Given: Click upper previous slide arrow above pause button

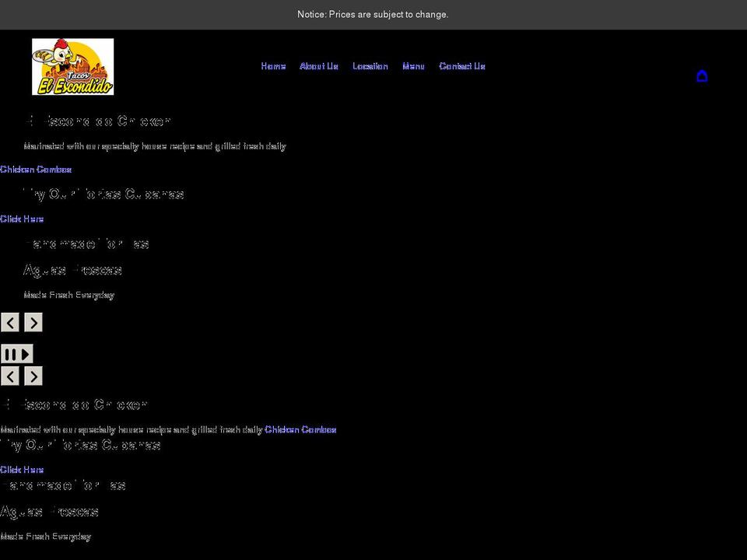Looking at the screenshot, I should click(10, 322).
